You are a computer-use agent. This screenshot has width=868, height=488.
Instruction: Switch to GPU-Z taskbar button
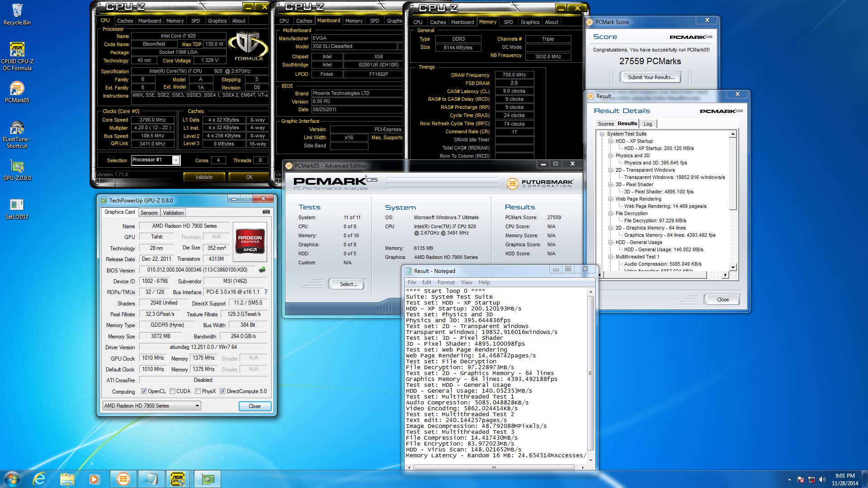pos(207,479)
